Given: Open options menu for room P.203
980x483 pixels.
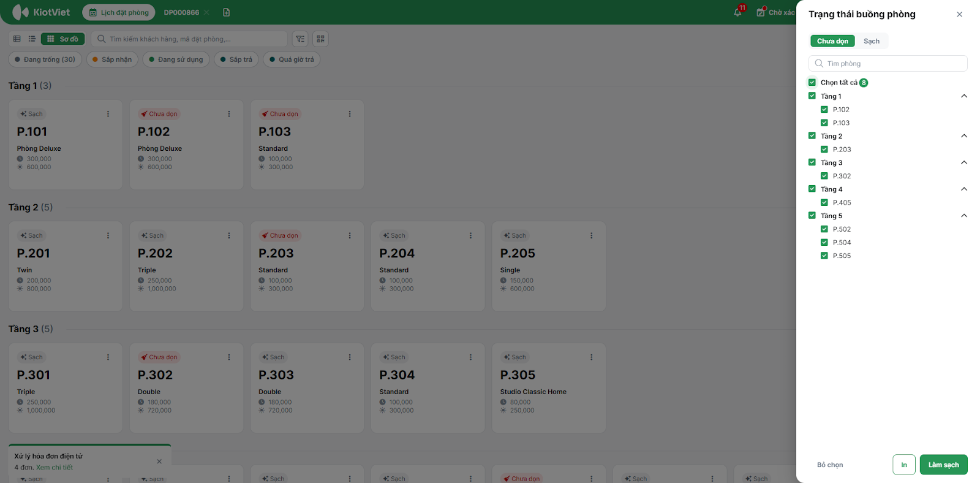Looking at the screenshot, I should coord(350,235).
